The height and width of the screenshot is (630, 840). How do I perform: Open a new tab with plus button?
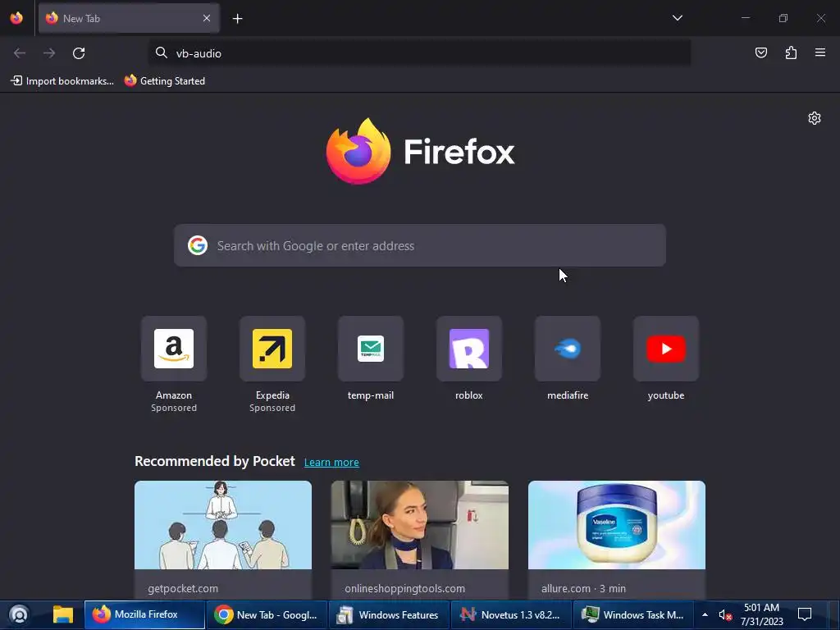tap(237, 19)
